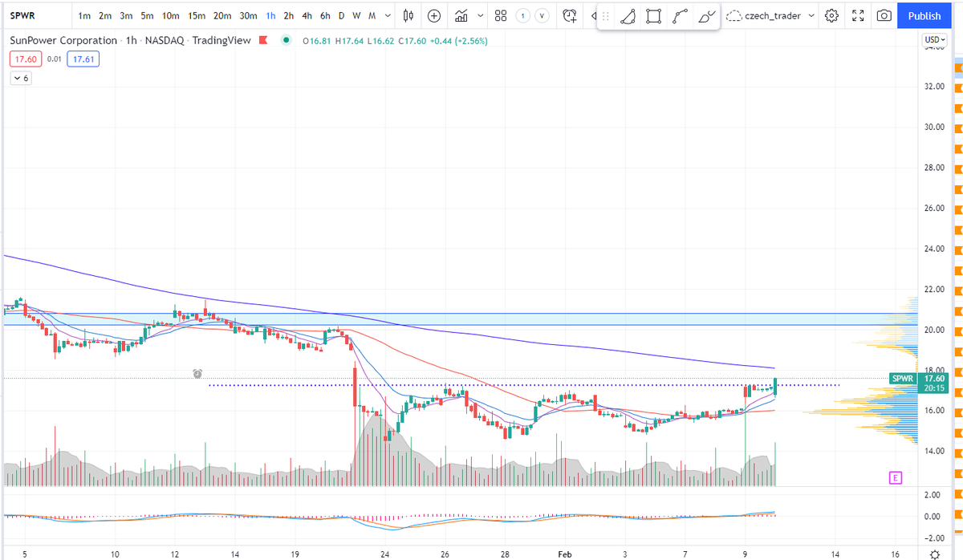963x560 pixels.
Task: Click the red flag next to TradingView
Action: click(264, 40)
